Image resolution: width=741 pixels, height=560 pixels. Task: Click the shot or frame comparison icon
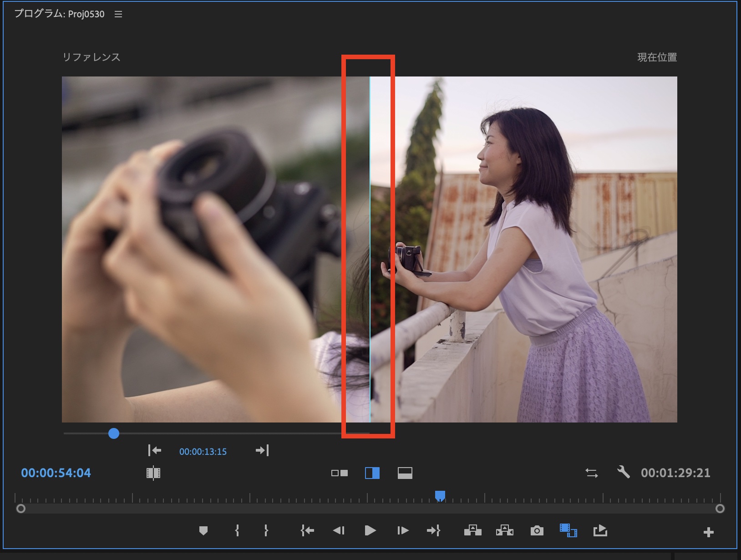click(153, 473)
